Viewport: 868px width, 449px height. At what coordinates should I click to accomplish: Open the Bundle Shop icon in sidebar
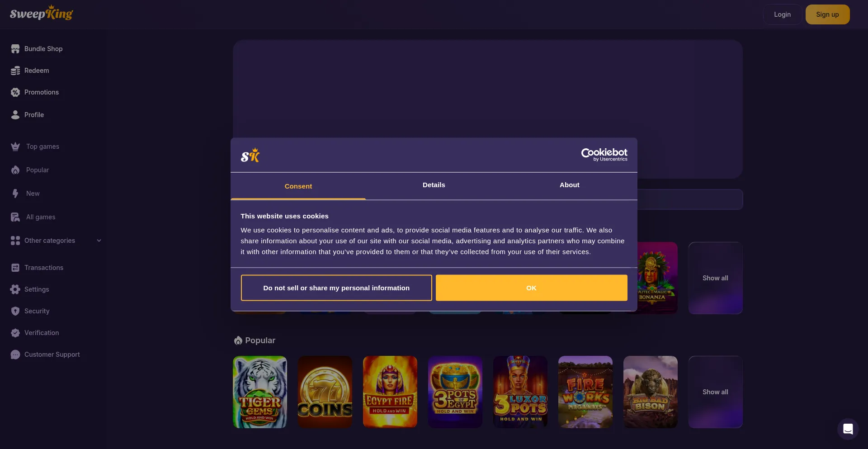15,49
